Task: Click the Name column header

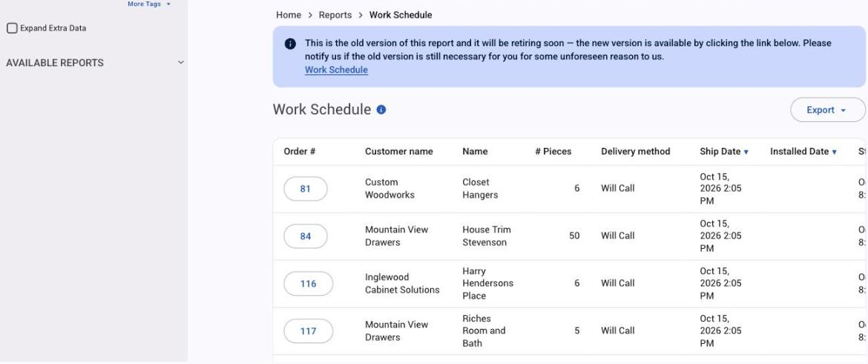Action: coord(475,152)
